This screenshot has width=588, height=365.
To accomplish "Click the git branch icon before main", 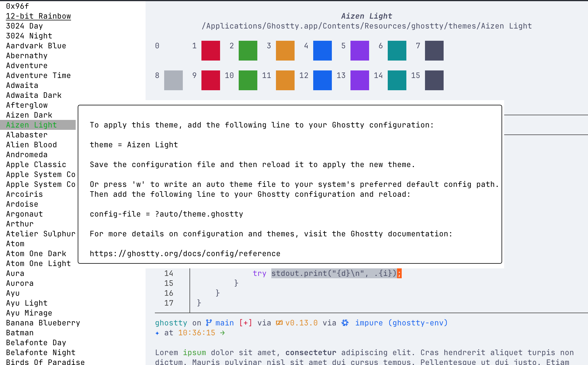I will tap(209, 323).
